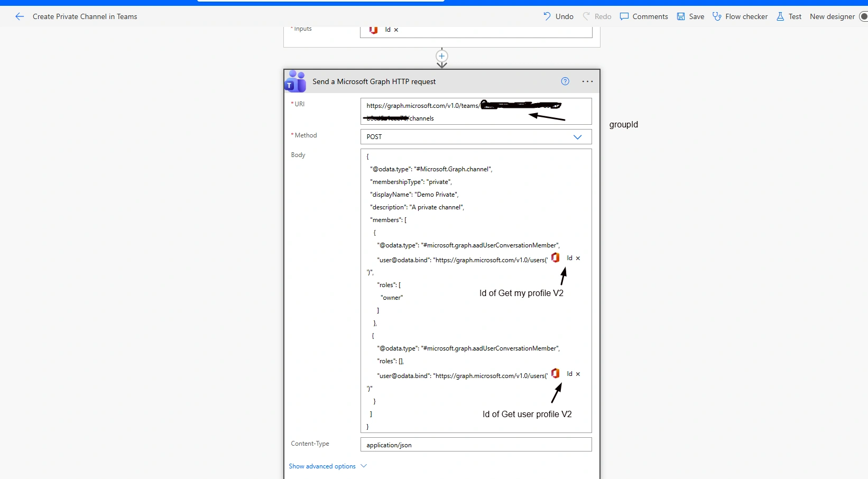Remove the Id token in second member entry
Screen dimensions: 868x479
(x=578, y=374)
